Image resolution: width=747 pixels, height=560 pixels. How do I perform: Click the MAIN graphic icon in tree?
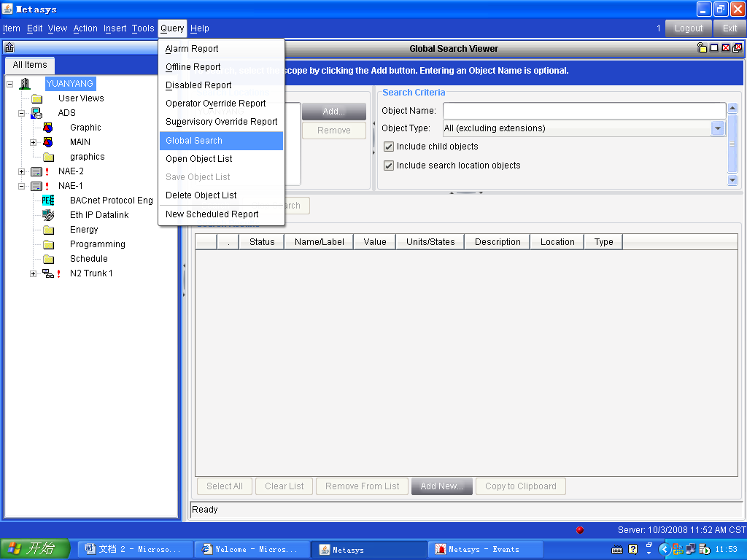pyautogui.click(x=48, y=142)
